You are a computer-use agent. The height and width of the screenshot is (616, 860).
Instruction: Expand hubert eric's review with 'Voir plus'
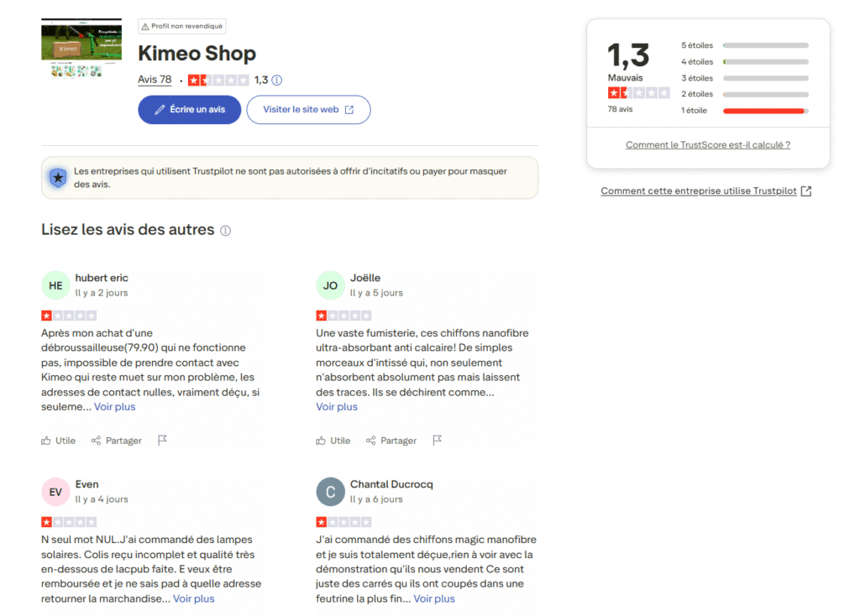coord(114,406)
